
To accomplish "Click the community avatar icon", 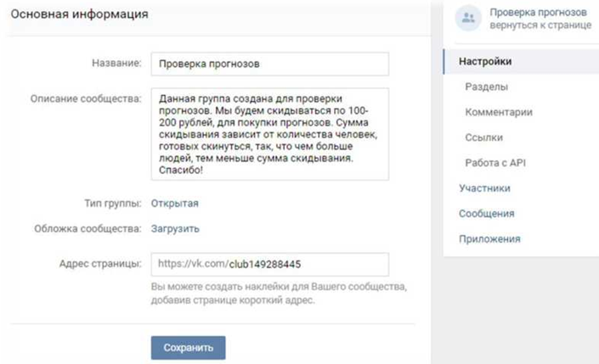I will (467, 19).
